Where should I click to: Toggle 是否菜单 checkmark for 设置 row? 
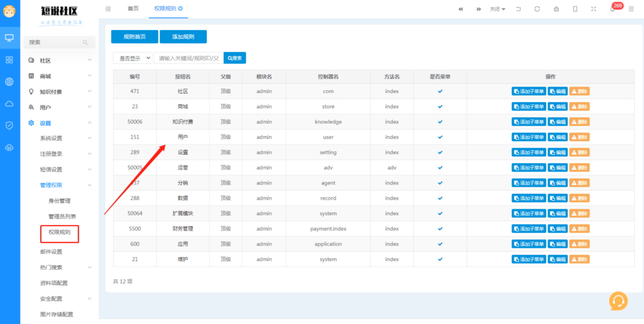(x=440, y=153)
